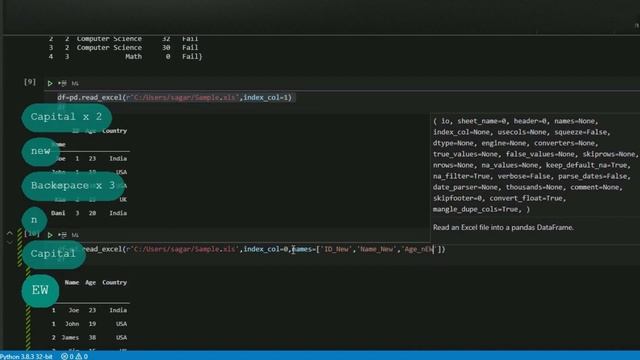Move cell [10] up with the up chevron

tap(10, 233)
